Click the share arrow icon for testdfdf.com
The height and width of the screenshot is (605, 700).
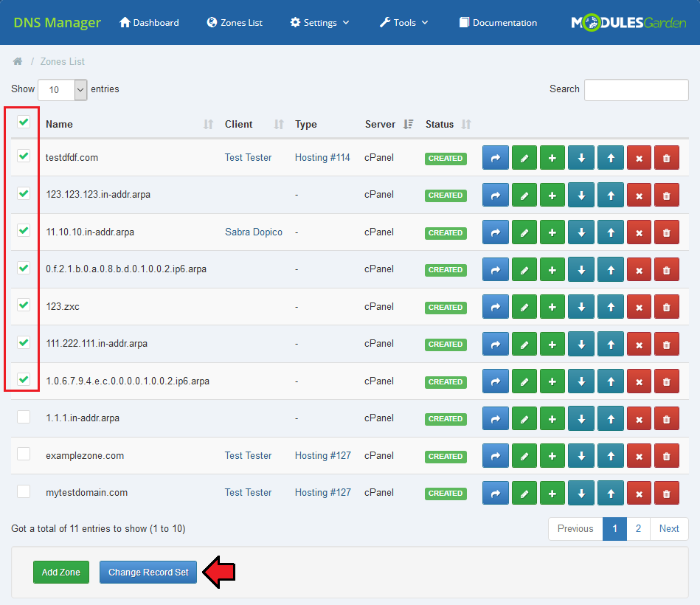click(495, 158)
